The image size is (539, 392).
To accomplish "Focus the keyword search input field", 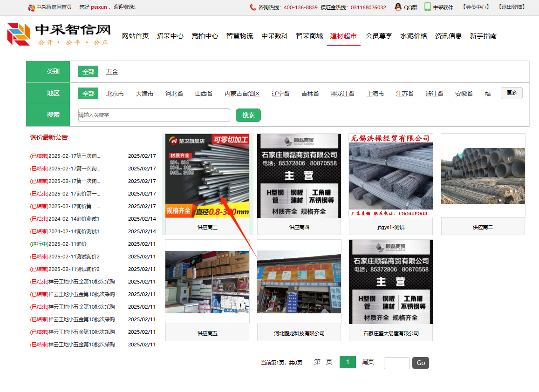I will click(154, 115).
